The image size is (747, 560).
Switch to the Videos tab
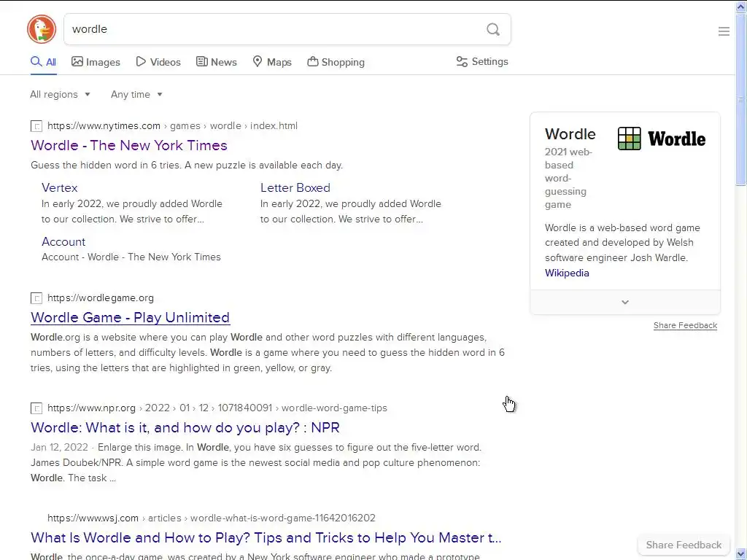[x=158, y=62]
